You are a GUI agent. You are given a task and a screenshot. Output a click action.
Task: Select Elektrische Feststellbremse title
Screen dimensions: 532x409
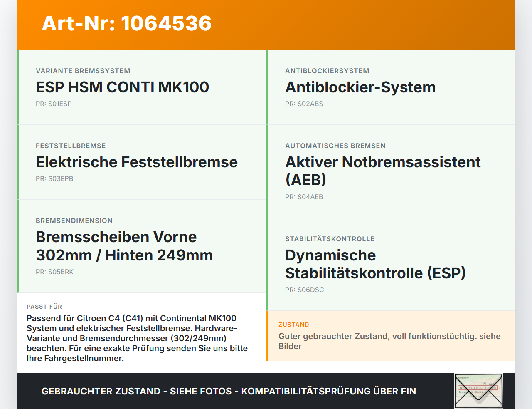pos(137,162)
